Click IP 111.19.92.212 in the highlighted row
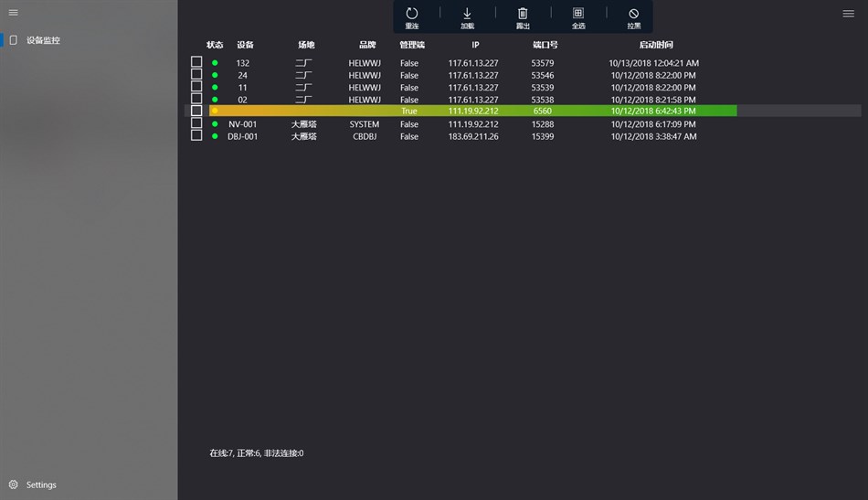Viewport: 868px width, 500px height. (x=473, y=111)
